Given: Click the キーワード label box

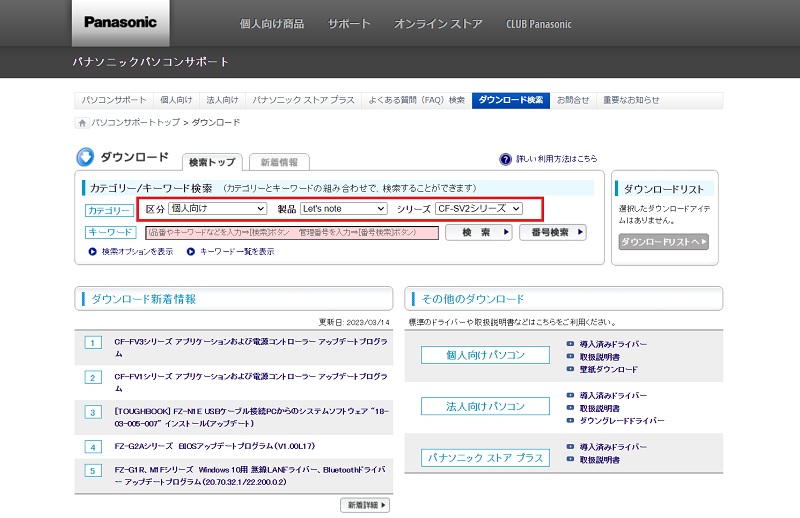Looking at the screenshot, I should point(111,232).
